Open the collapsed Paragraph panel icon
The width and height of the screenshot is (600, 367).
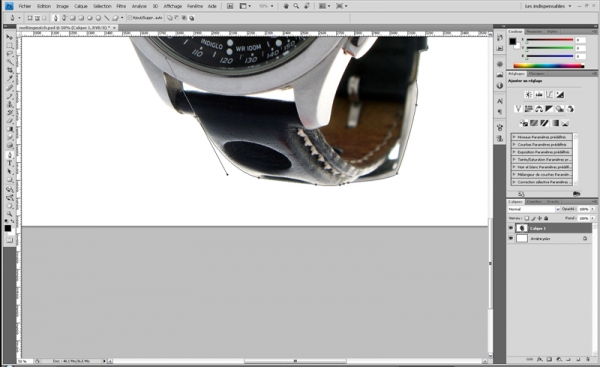pyautogui.click(x=500, y=111)
